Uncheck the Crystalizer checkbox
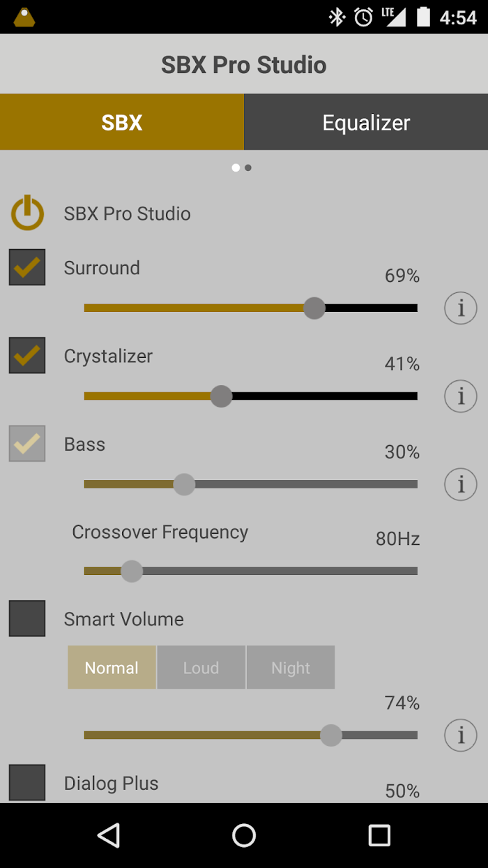The height and width of the screenshot is (868, 488). click(27, 355)
